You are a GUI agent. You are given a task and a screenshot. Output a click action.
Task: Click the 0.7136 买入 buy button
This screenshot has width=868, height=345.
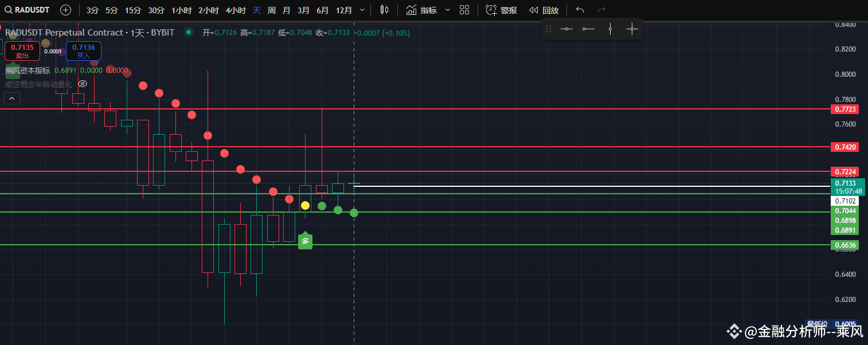pos(84,51)
